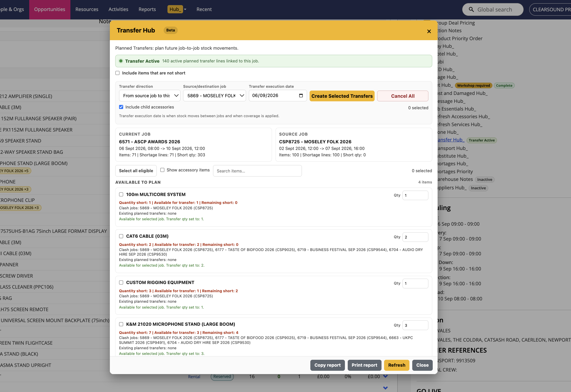This screenshot has width=571, height=392.
Task: Open the Activities menu
Action: [x=118, y=9]
